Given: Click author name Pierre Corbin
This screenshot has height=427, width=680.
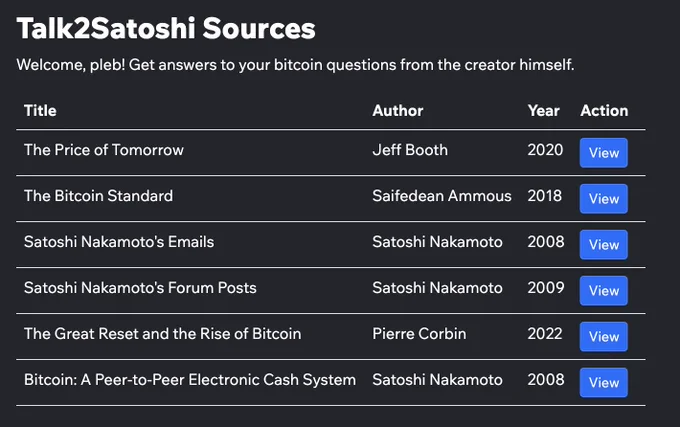Looking at the screenshot, I should [x=419, y=334].
